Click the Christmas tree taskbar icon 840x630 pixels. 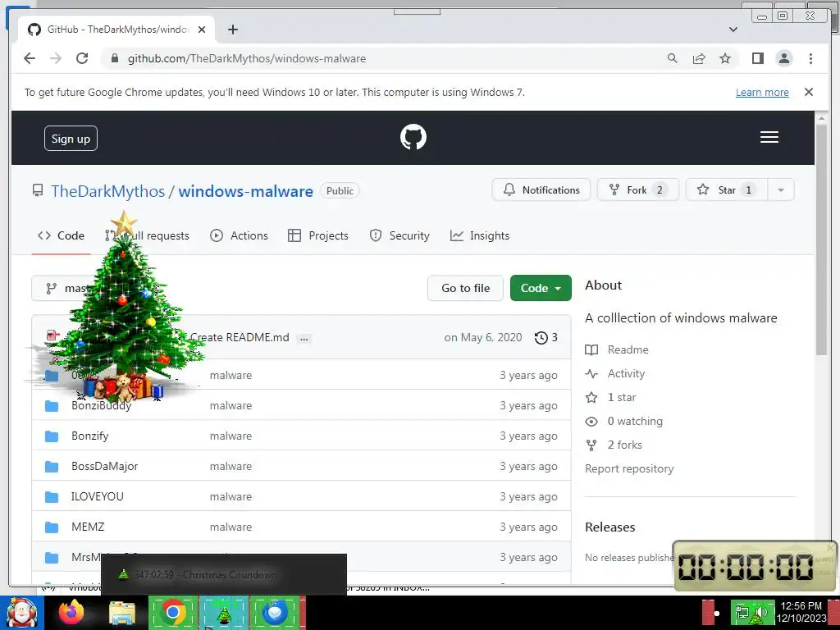pos(224,614)
